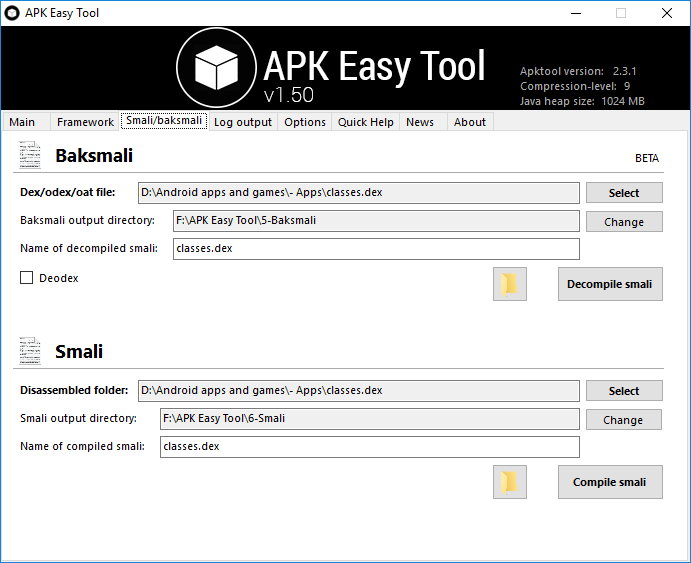Screen dimensions: 691x563
Task: Click the title bar app icon
Action: tap(12, 13)
